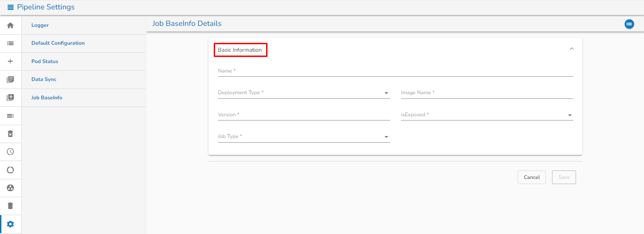
Task: Click the circular progress ring icon
Action: tap(10, 170)
